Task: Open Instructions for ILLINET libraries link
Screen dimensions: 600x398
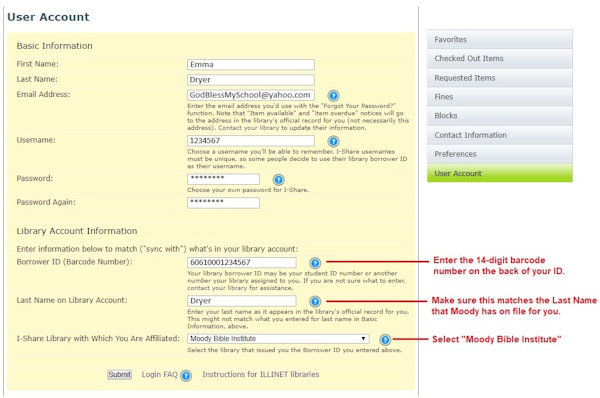Action: click(x=261, y=375)
